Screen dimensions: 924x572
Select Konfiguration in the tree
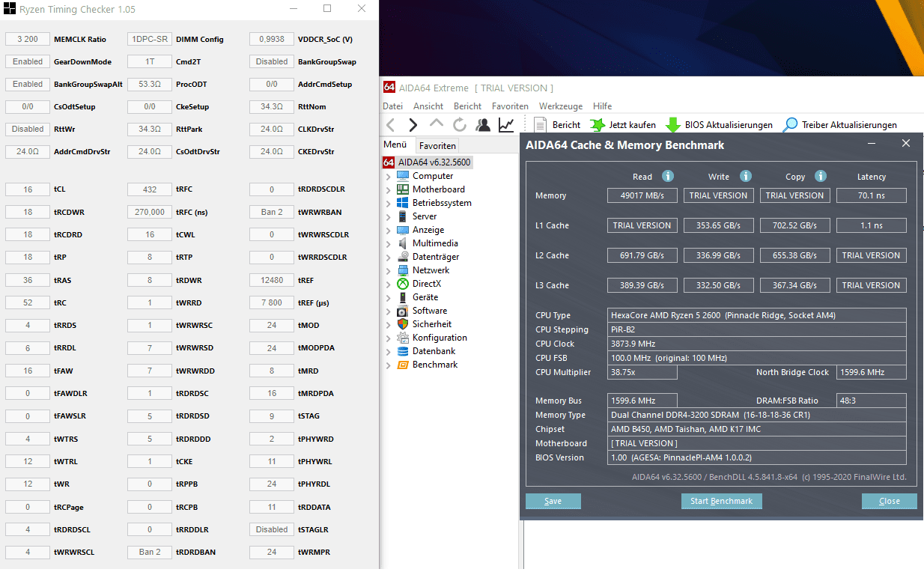440,338
